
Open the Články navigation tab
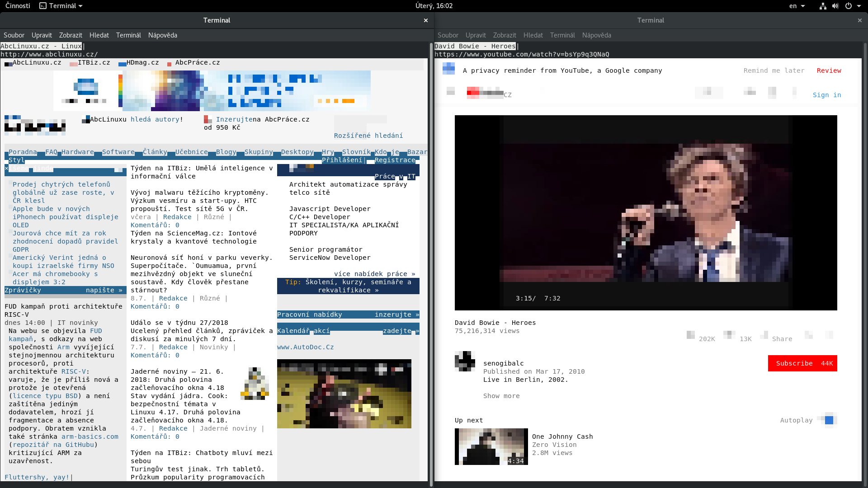pos(155,152)
